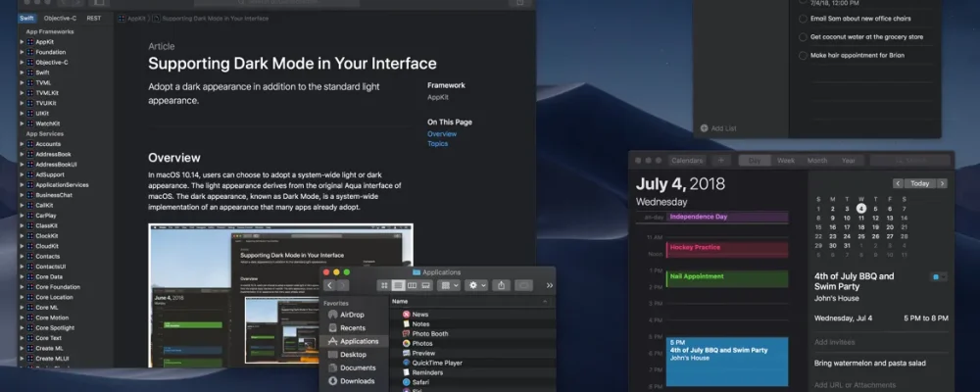
Task: Switch Calendar to Year view
Action: pyautogui.click(x=849, y=161)
